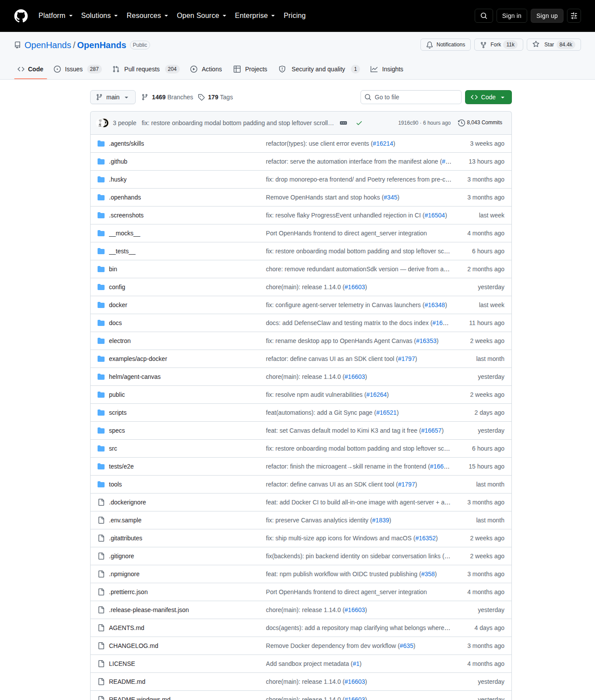The height and width of the screenshot is (700, 595).
Task: Open commit history clock icon for 8,043 Commits
Action: (x=461, y=123)
